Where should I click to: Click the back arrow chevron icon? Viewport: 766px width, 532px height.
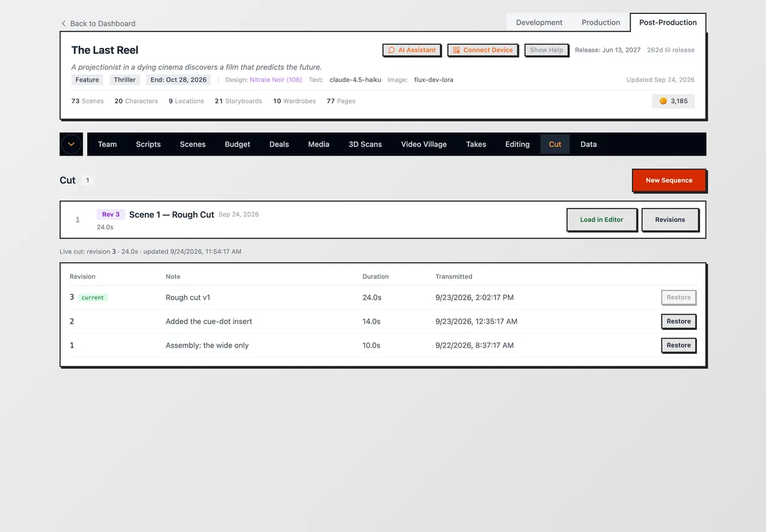click(x=63, y=23)
